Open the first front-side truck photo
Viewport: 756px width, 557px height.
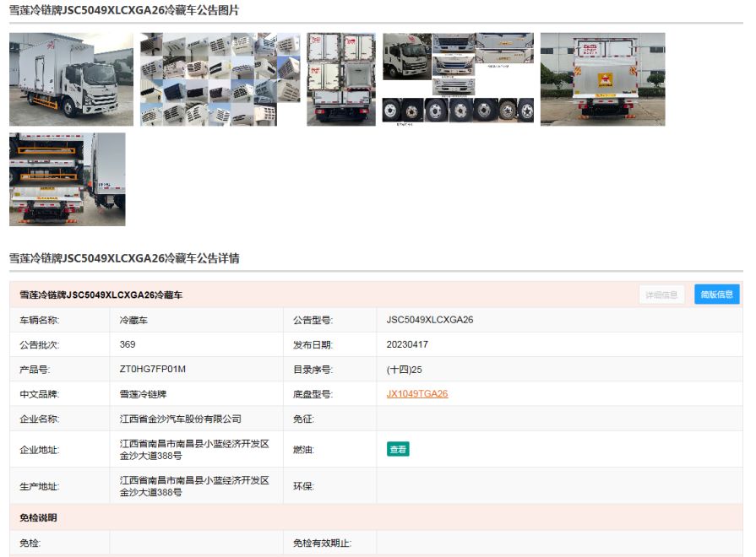(x=71, y=79)
